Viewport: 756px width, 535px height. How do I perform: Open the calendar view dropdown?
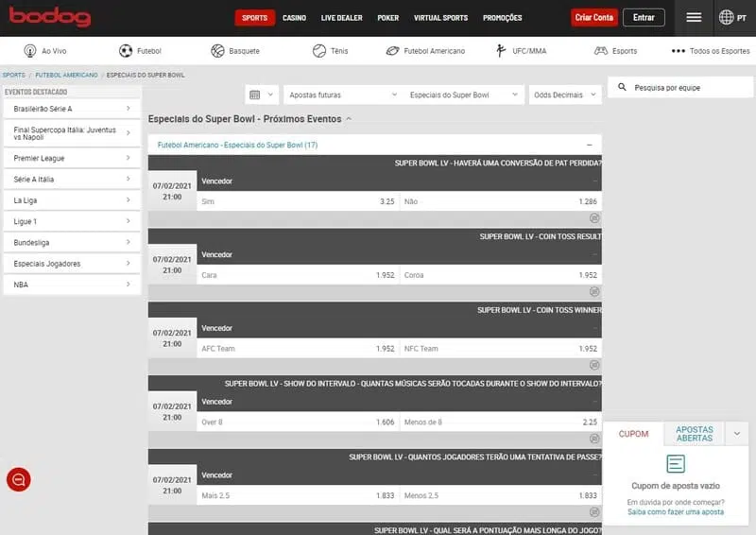262,95
